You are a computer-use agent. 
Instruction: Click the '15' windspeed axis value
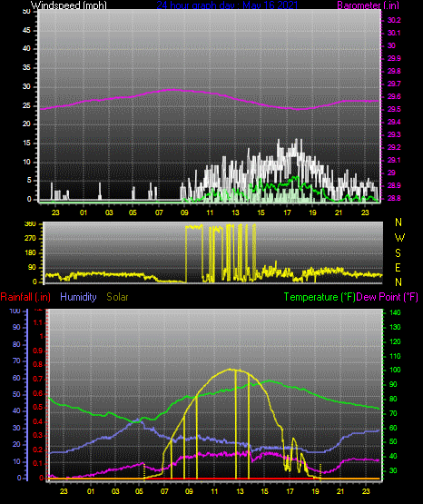tap(26, 143)
